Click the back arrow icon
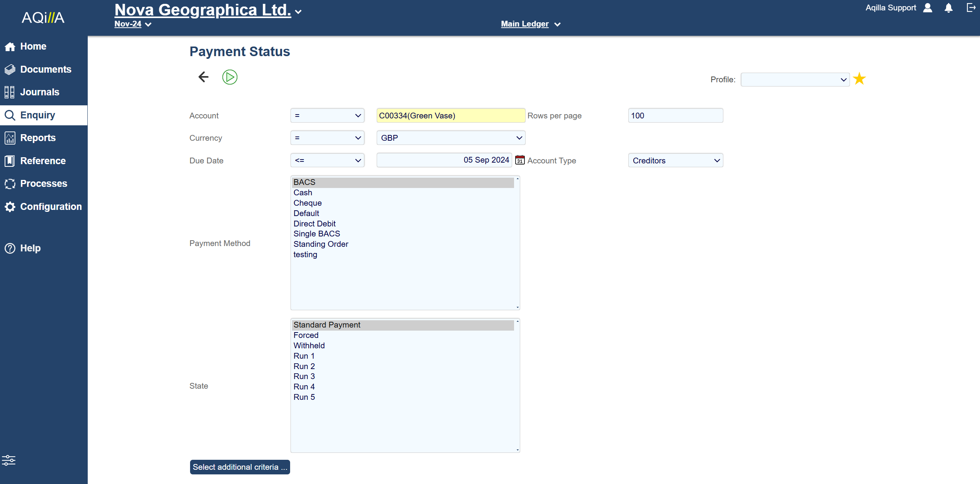980x484 pixels. point(204,77)
